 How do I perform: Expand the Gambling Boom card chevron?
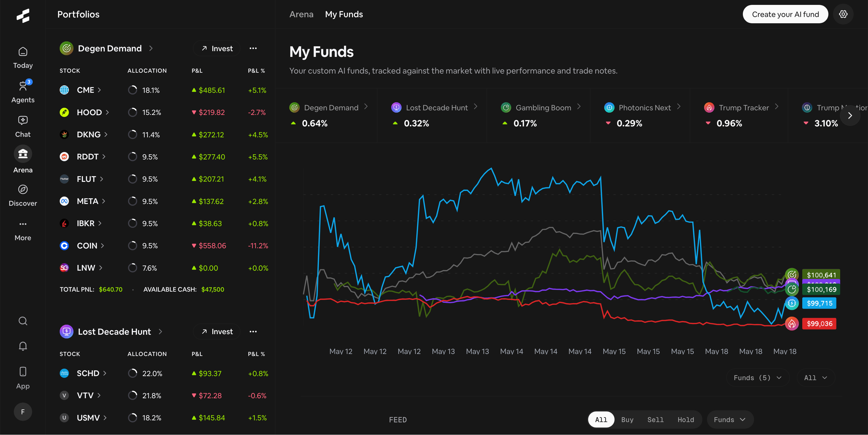click(x=579, y=107)
